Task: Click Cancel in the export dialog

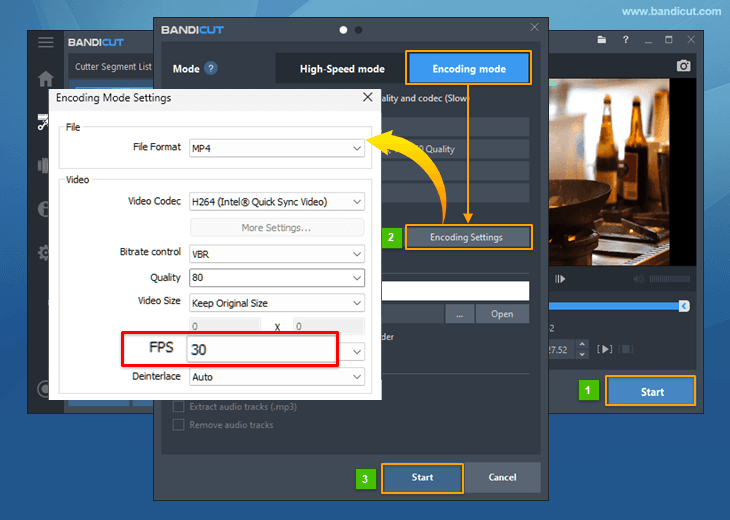Action: (504, 477)
